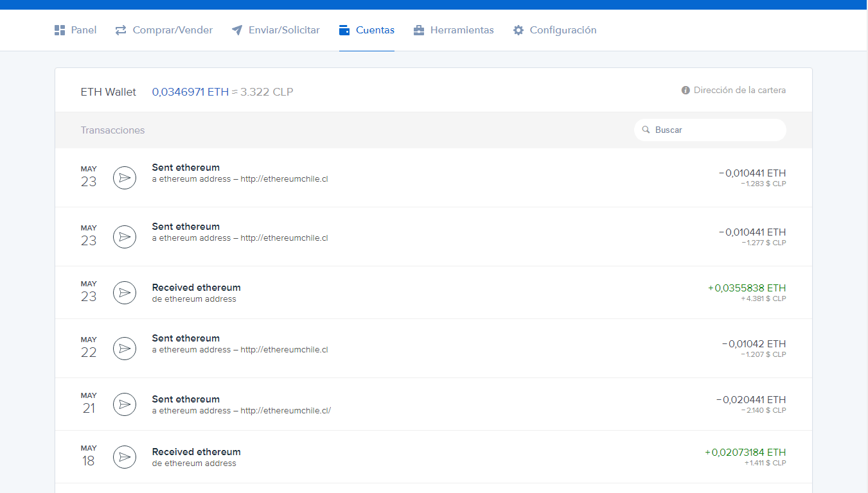Click the +0,02073184 ETH amount
Image resolution: width=868 pixels, height=493 pixels.
click(745, 452)
